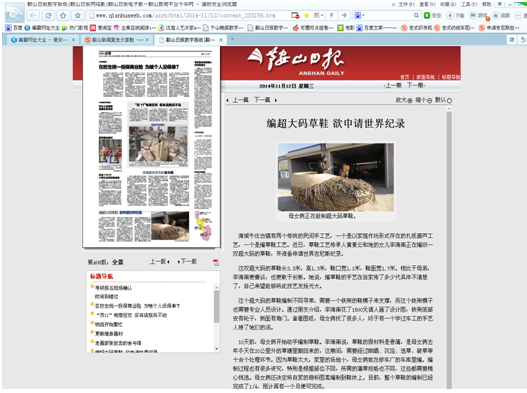The image size is (527, 393).
Task: Go to the browser home icon
Action: click(63, 15)
